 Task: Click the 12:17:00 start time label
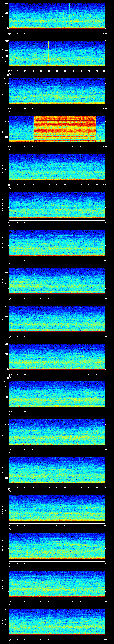[x=9, y=147]
